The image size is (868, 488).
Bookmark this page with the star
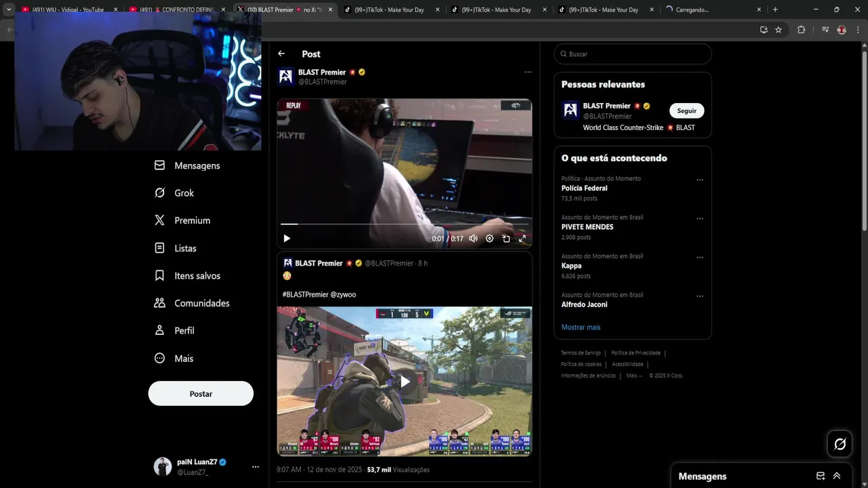click(x=778, y=30)
